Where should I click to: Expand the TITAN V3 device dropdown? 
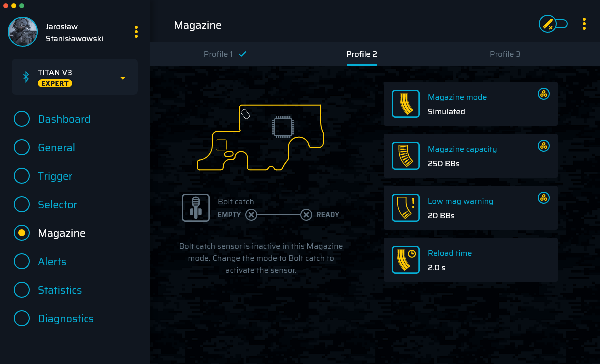click(x=122, y=78)
